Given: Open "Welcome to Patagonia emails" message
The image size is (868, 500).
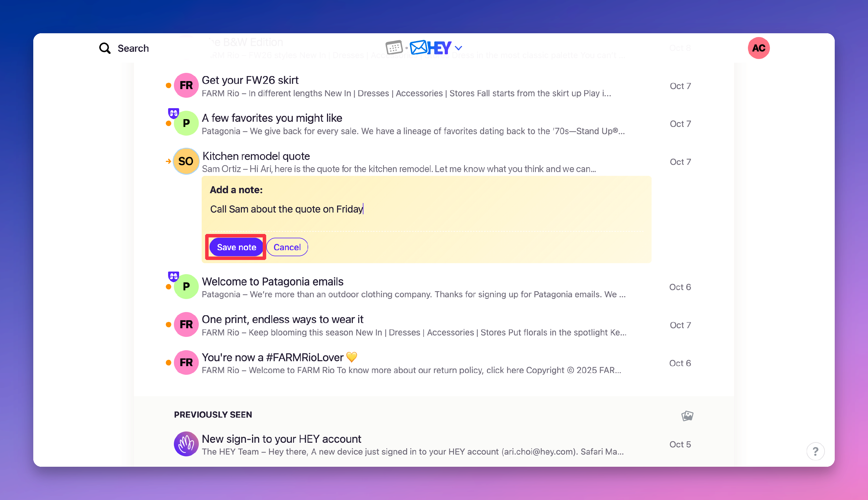Looking at the screenshot, I should click(x=272, y=281).
